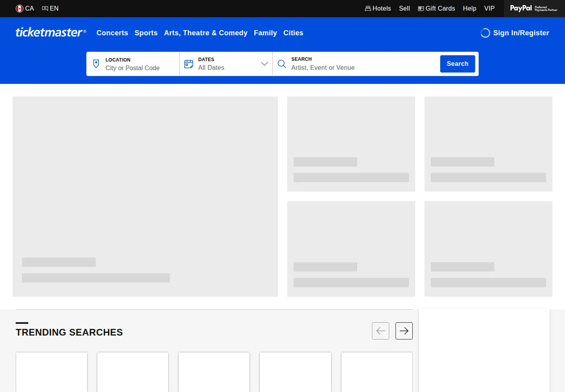Click the Help link
Viewport: 565px width, 392px height.
pos(469,9)
